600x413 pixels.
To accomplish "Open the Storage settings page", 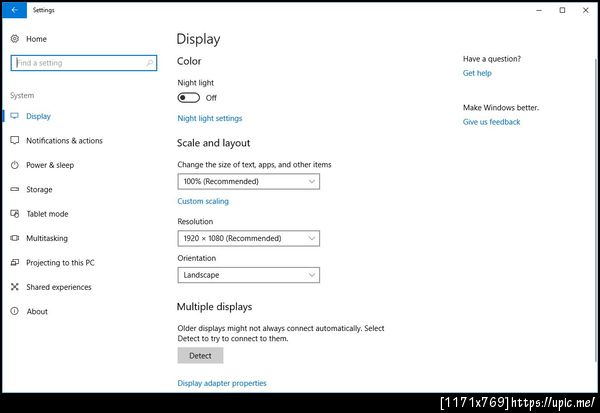I will pos(39,189).
